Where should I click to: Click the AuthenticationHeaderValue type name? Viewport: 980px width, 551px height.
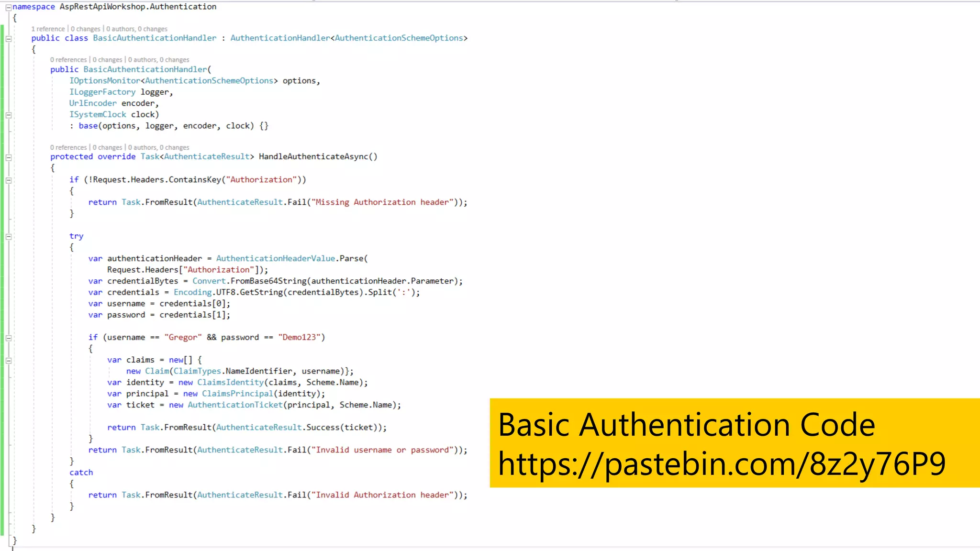click(x=276, y=259)
